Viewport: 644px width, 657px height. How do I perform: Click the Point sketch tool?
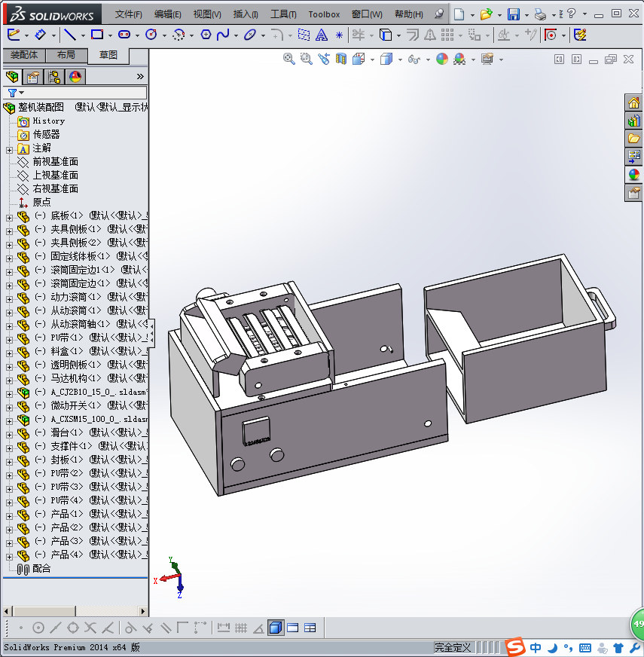[x=340, y=35]
